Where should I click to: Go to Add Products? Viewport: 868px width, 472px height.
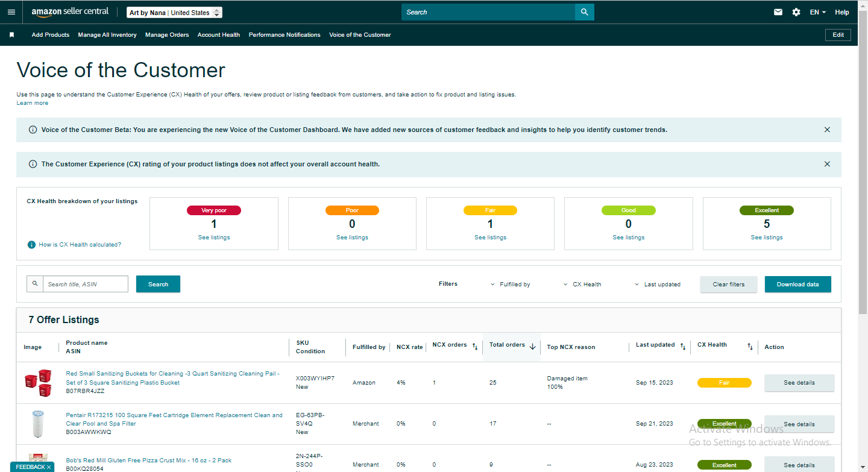point(51,35)
